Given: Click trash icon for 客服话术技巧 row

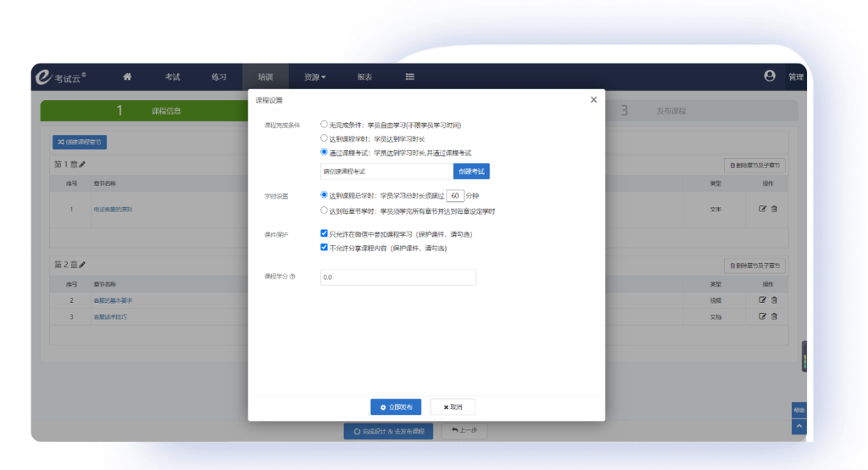Looking at the screenshot, I should (774, 317).
